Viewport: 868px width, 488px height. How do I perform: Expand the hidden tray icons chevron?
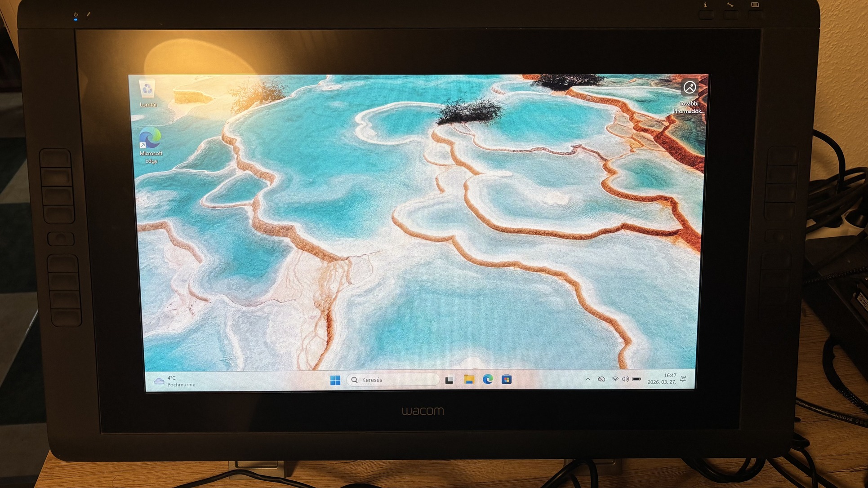point(588,379)
